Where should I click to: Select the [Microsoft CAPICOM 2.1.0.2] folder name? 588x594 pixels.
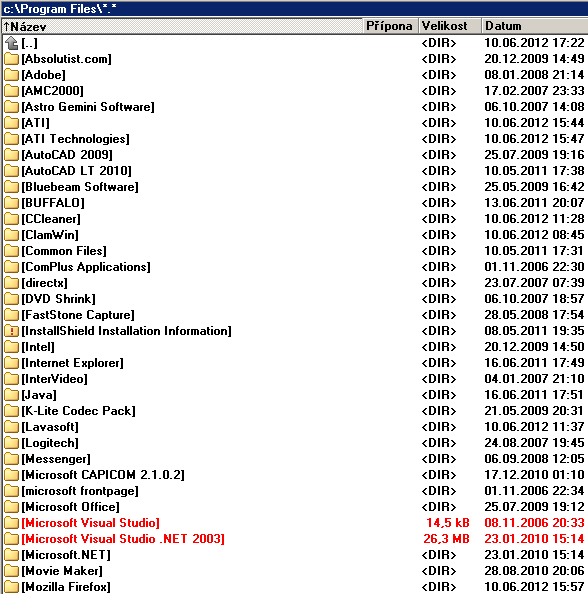103,475
